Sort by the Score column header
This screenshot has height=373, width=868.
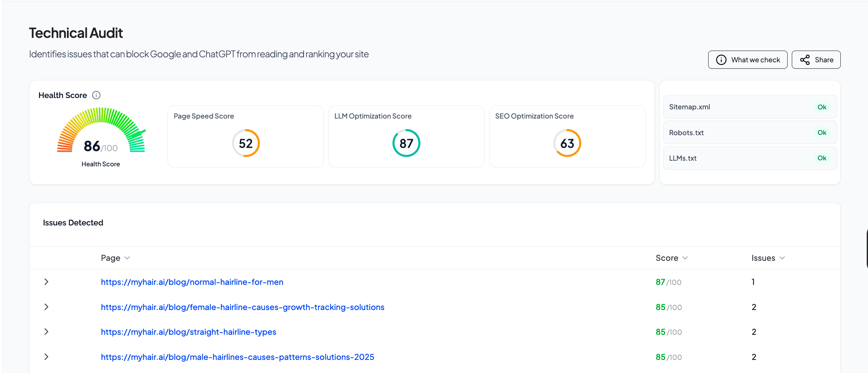672,258
